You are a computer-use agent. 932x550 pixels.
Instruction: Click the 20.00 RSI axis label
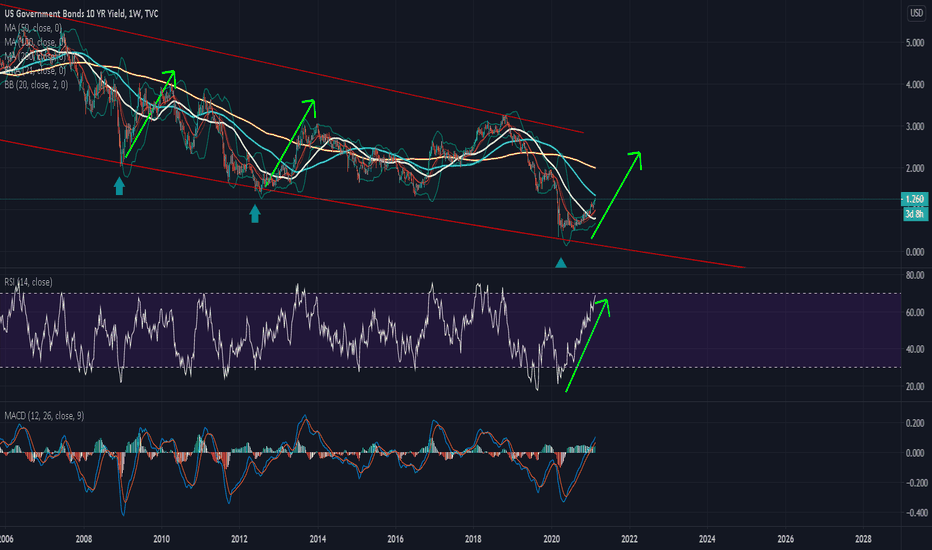(x=915, y=386)
